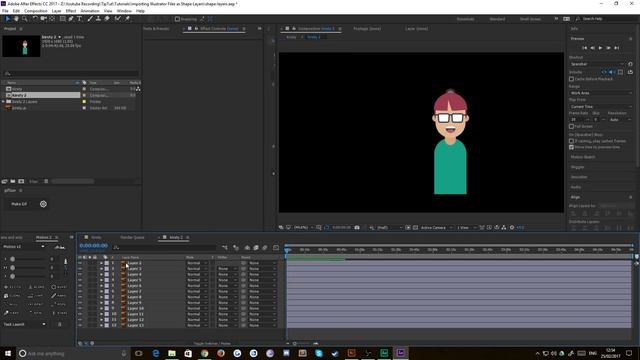Toggle transparency grid in the composition viewer
The width and height of the screenshot is (640, 360).
(416, 227)
